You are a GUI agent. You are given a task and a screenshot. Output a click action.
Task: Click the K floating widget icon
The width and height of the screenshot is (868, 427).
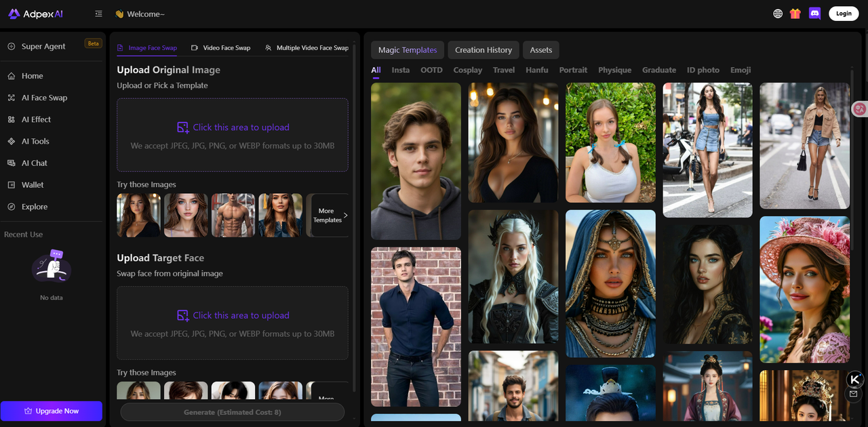pyautogui.click(x=855, y=380)
